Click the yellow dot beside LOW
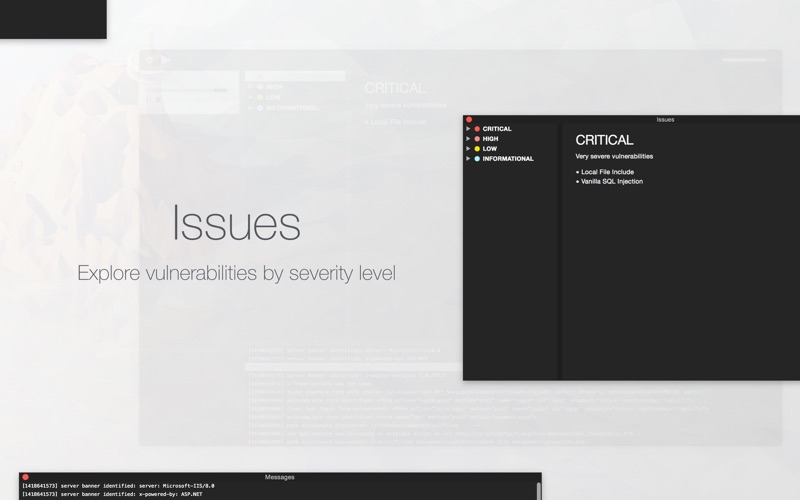800x500 pixels. click(477, 149)
